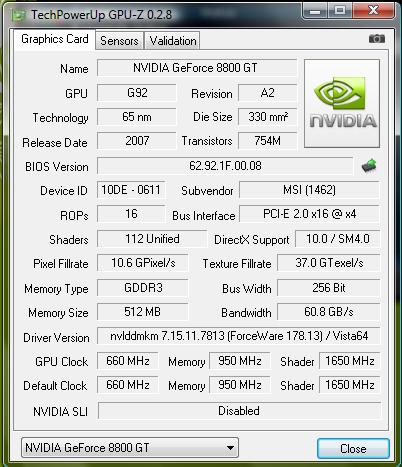The image size is (402, 467).
Task: Click the camera screenshot icon
Action: pyautogui.click(x=377, y=39)
